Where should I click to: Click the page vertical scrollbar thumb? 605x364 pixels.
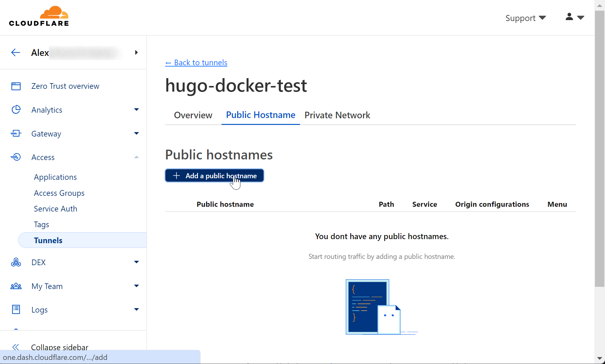tap(600, 149)
